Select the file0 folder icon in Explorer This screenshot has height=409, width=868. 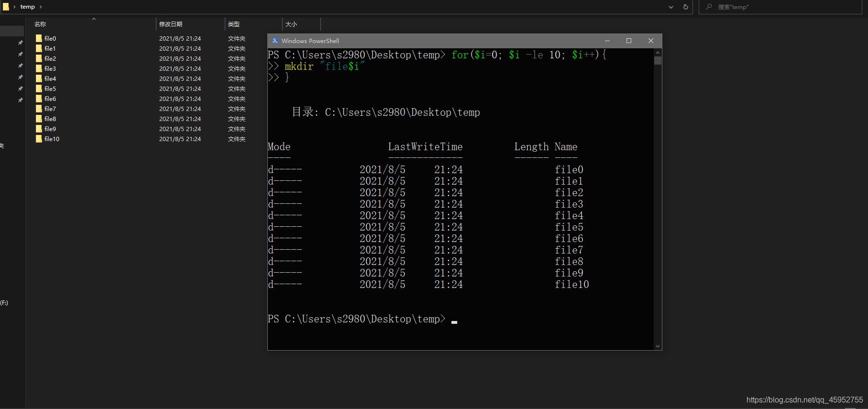pyautogui.click(x=39, y=38)
